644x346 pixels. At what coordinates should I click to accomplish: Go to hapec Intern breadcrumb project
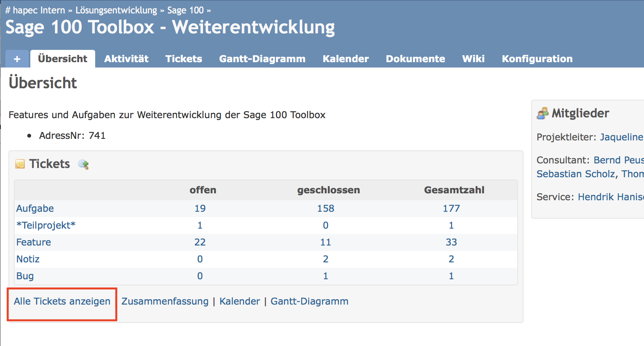point(39,10)
